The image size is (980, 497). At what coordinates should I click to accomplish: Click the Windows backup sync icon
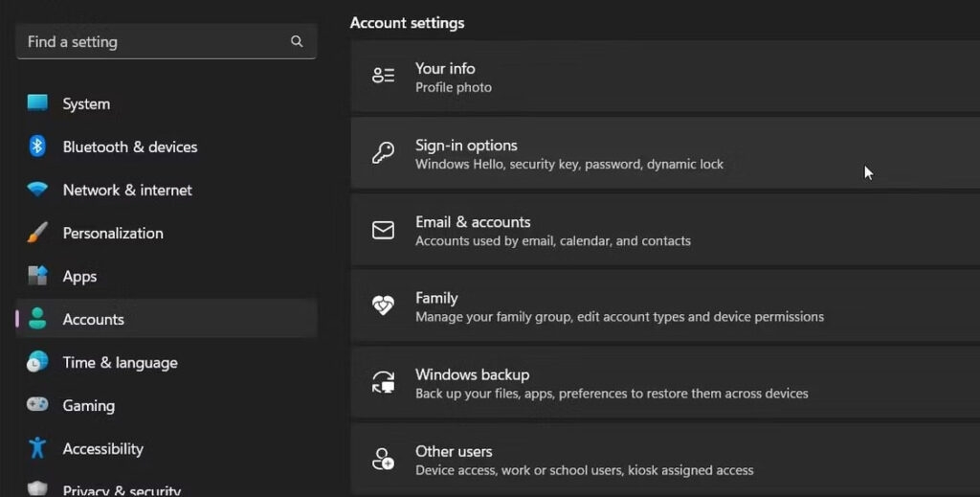pyautogui.click(x=383, y=382)
